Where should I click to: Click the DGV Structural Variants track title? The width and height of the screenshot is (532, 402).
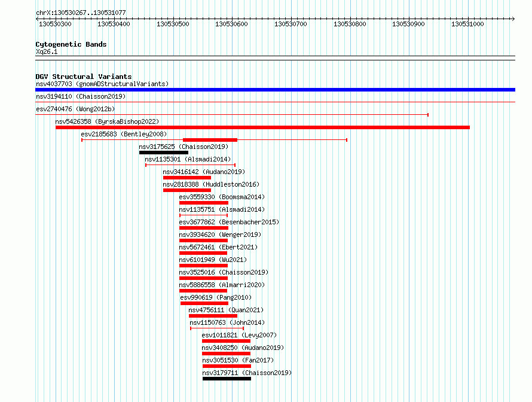pos(84,77)
